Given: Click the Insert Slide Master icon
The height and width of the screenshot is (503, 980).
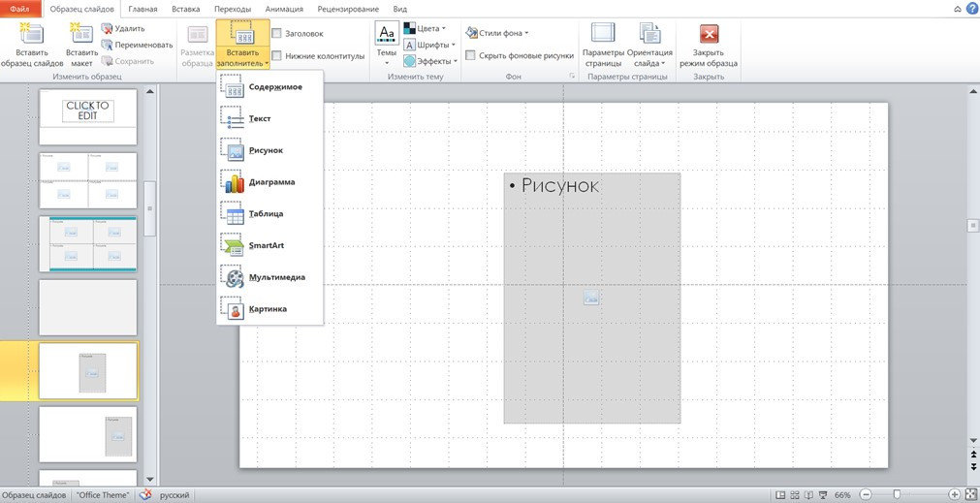Looking at the screenshot, I should (x=31, y=35).
